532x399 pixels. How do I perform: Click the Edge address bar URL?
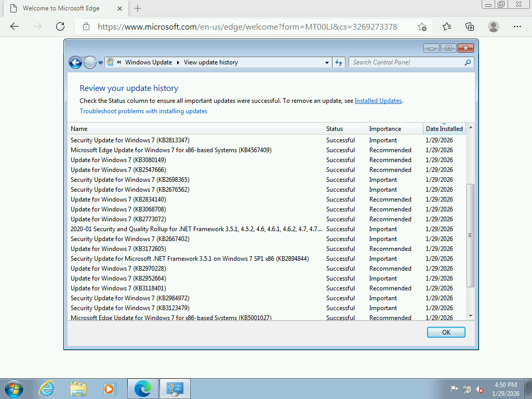[247, 27]
